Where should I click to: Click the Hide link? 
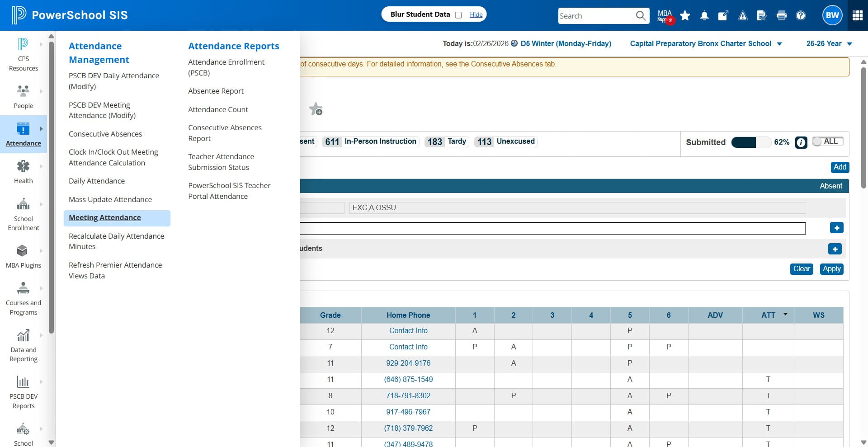coord(476,14)
